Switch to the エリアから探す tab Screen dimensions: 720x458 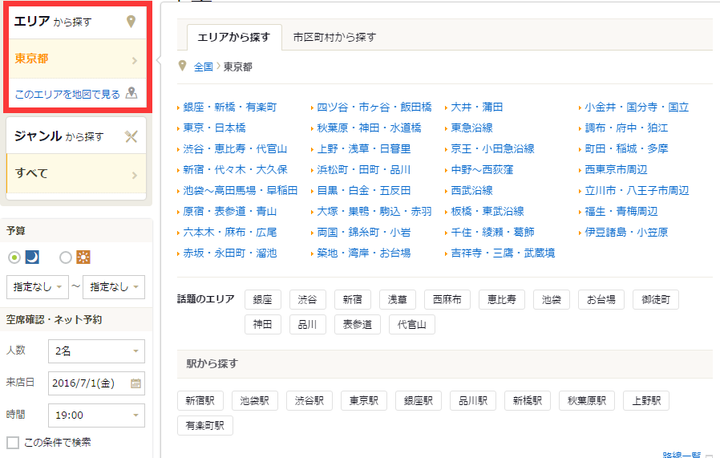pyautogui.click(x=234, y=37)
